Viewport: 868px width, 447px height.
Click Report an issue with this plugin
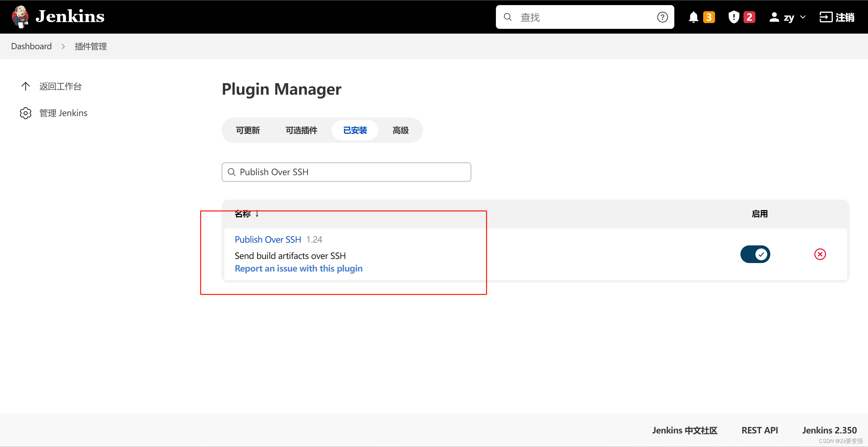tap(298, 268)
